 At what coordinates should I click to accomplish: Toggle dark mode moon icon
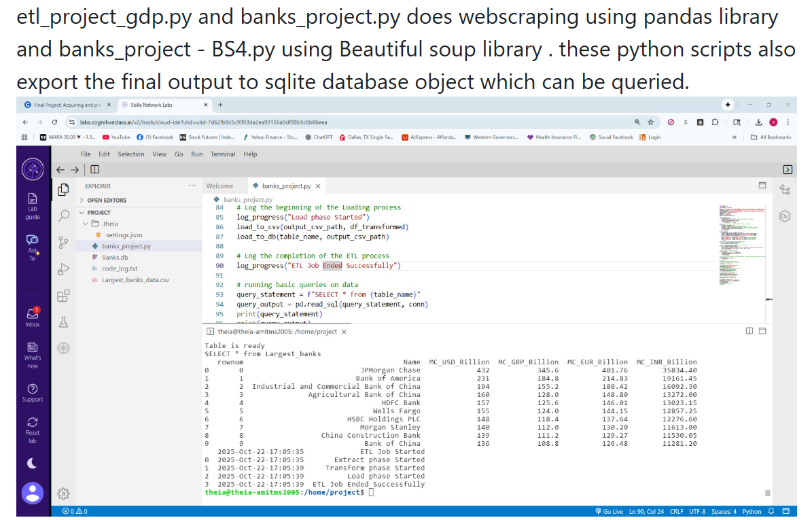tap(33, 464)
